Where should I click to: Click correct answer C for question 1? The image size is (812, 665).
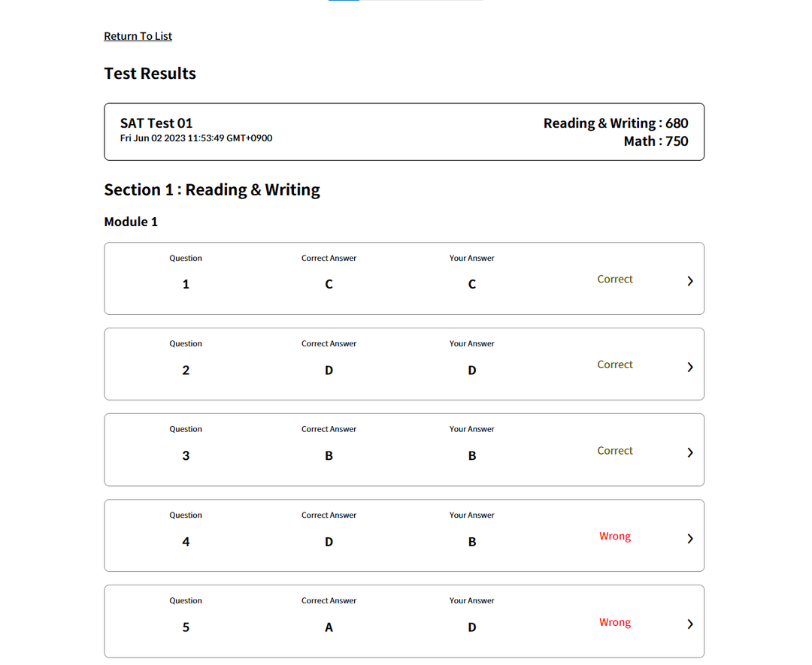click(329, 284)
